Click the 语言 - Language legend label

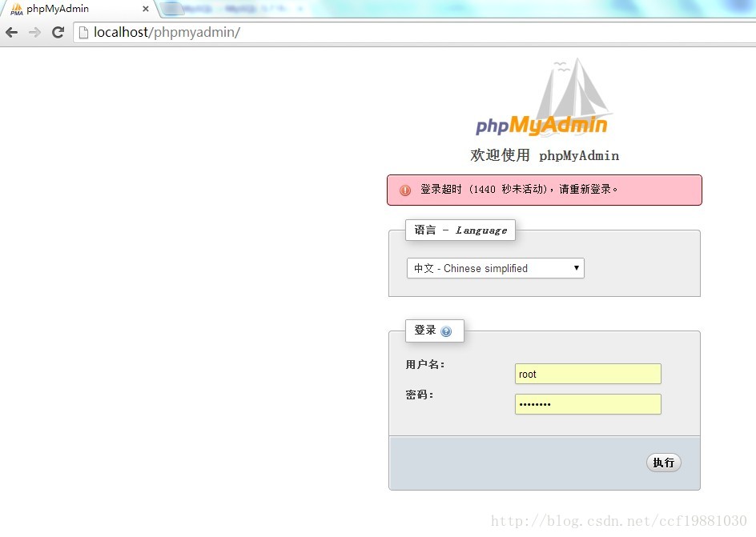460,230
